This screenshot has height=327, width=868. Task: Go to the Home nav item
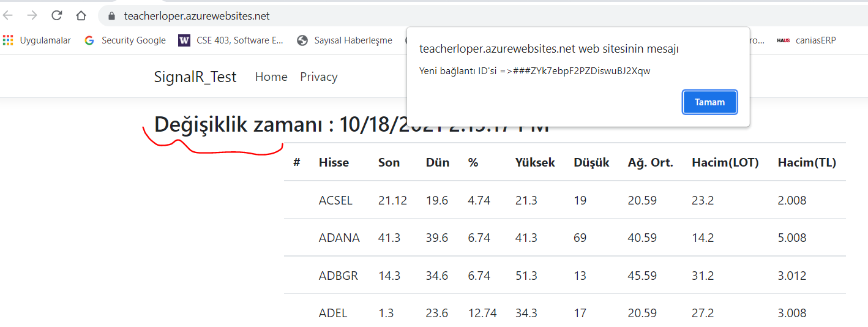(271, 77)
